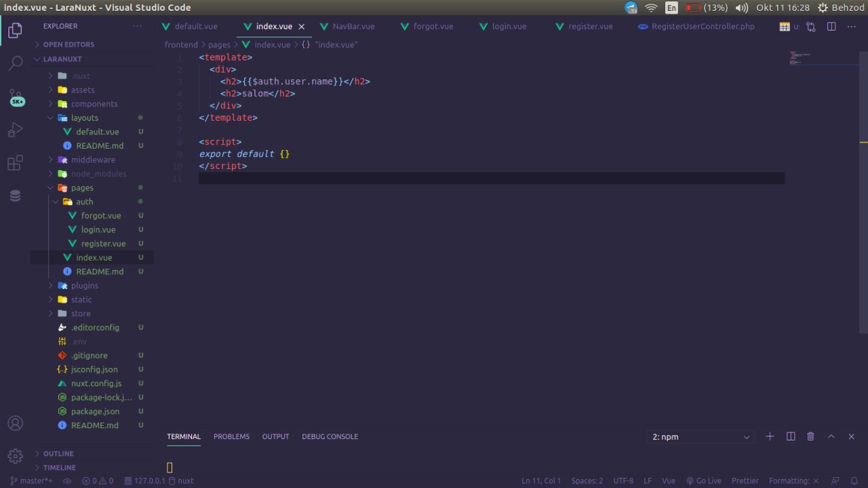Viewport: 868px width, 488px height.
Task: Open editor more actions ellipsis
Action: 852,26
